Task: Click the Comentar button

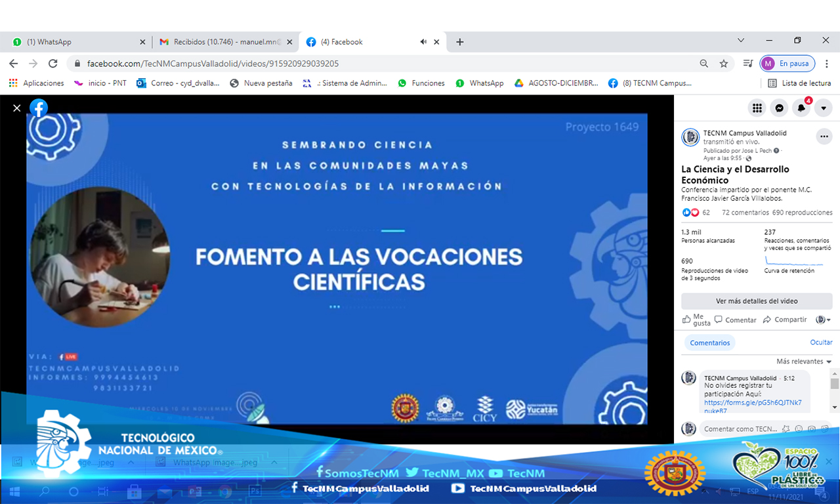Action: pos(736,320)
